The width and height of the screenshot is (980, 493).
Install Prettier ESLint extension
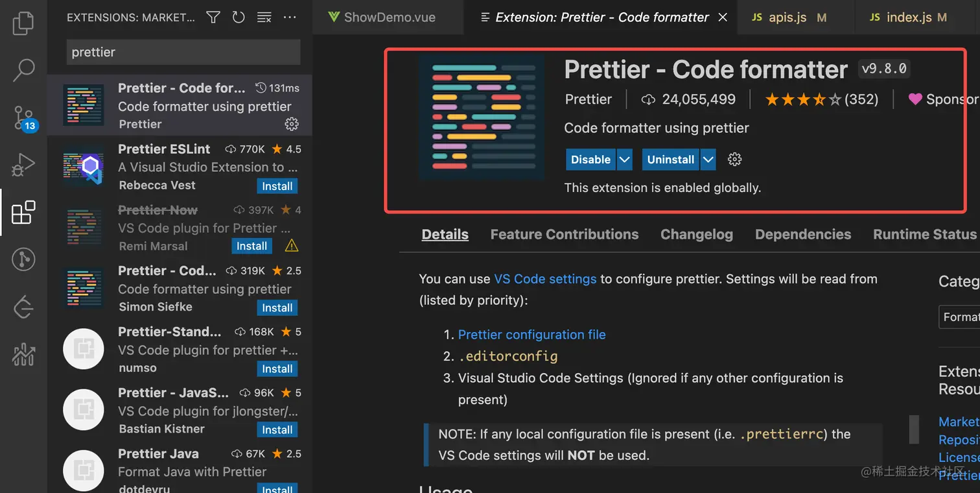point(277,186)
